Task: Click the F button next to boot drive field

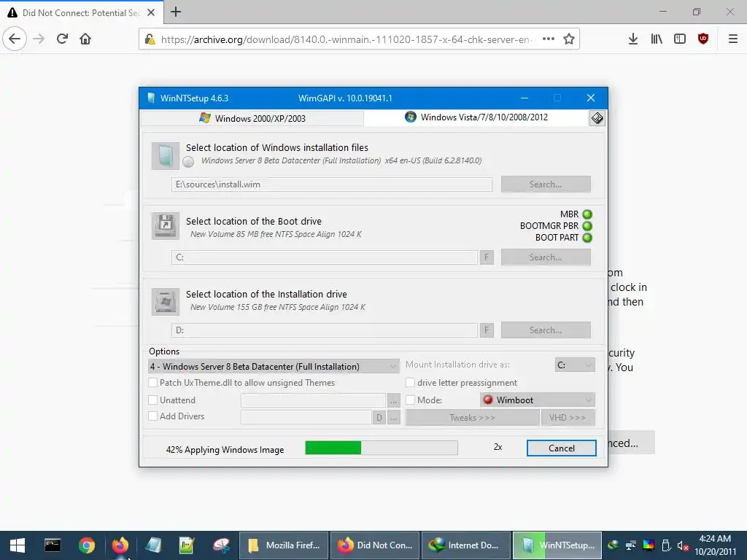Action: (487, 257)
